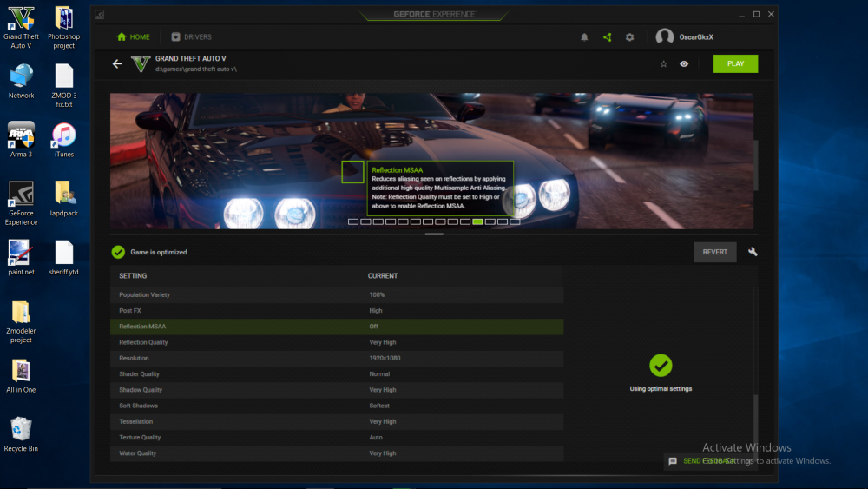Viewport: 868px width, 489px height.
Task: Open custom settings wrench icon
Action: (753, 251)
